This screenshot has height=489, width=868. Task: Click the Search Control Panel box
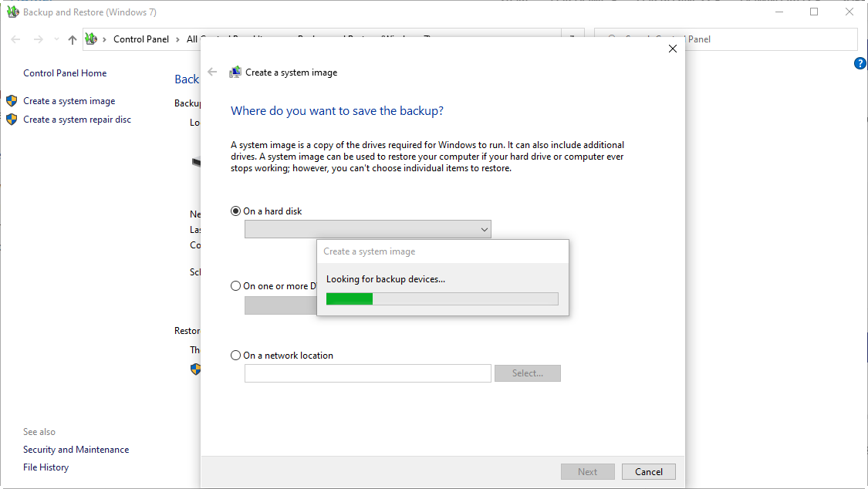[x=726, y=39]
